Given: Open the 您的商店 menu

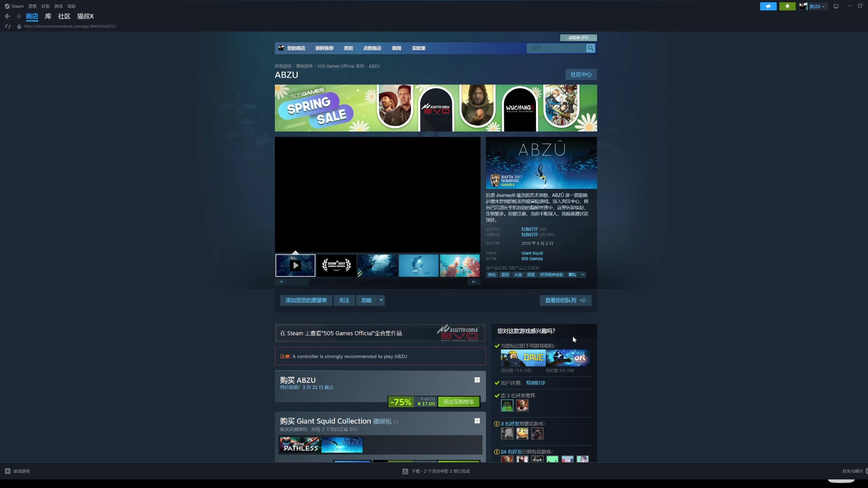Looking at the screenshot, I should coord(296,48).
